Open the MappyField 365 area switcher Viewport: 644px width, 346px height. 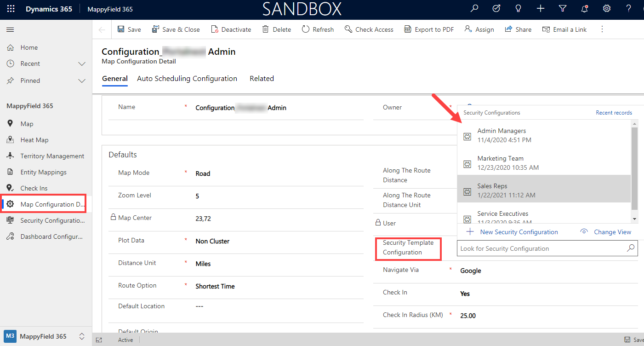coord(46,336)
